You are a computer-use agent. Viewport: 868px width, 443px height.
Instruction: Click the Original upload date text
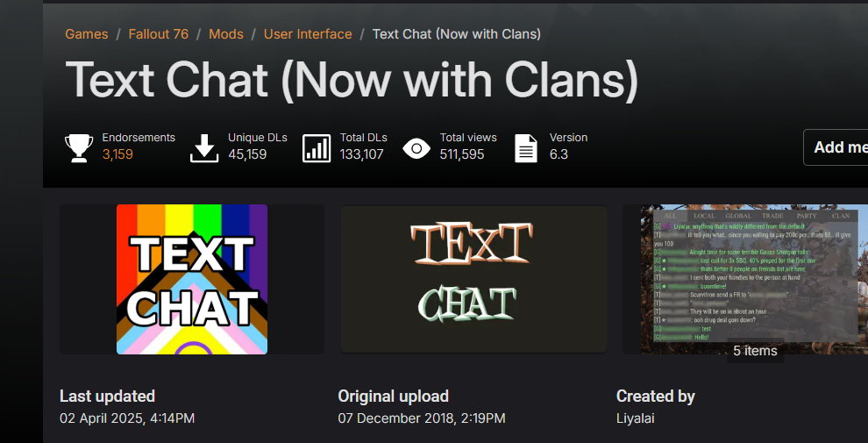pos(422,418)
